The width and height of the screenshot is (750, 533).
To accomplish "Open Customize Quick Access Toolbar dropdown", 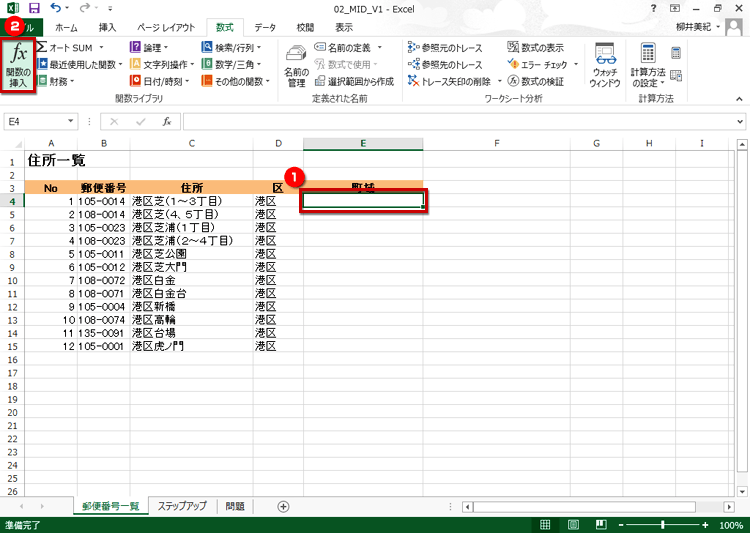I will point(110,9).
